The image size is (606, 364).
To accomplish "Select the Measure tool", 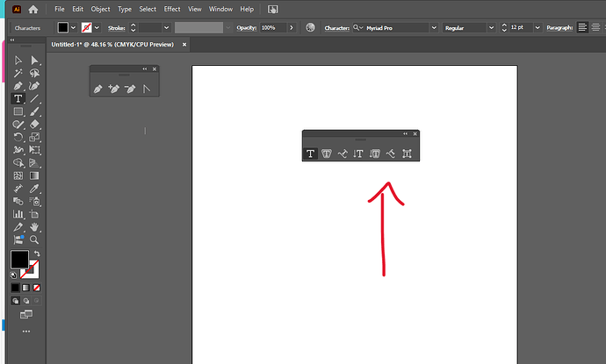I will (x=18, y=189).
